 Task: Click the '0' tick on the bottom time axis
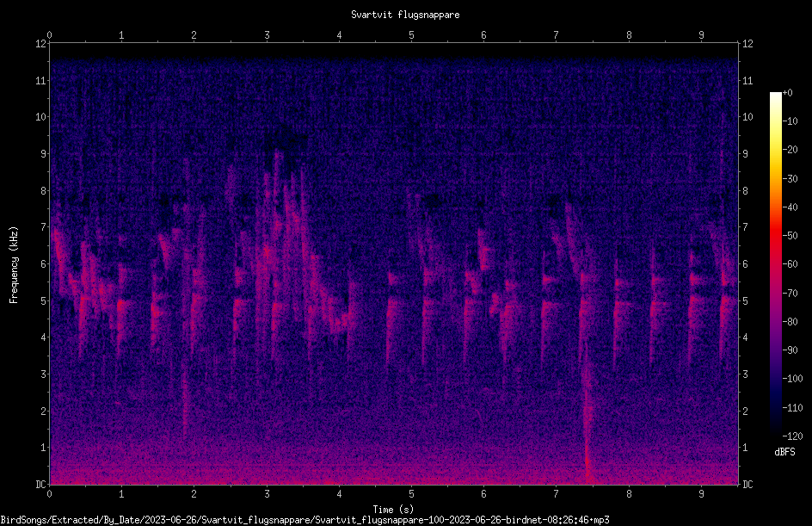click(49, 494)
